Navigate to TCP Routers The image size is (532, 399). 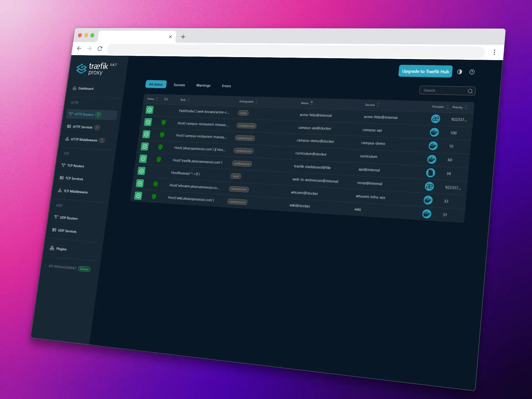75,166
